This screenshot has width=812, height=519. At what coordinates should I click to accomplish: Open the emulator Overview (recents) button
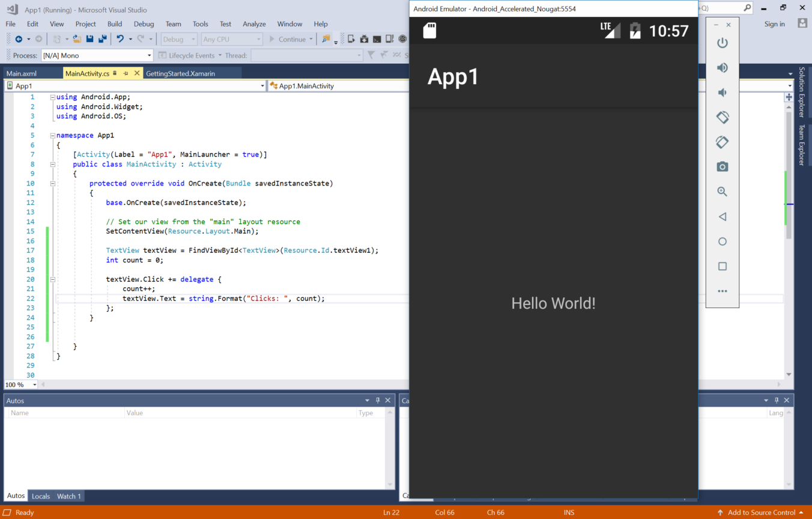[723, 266]
